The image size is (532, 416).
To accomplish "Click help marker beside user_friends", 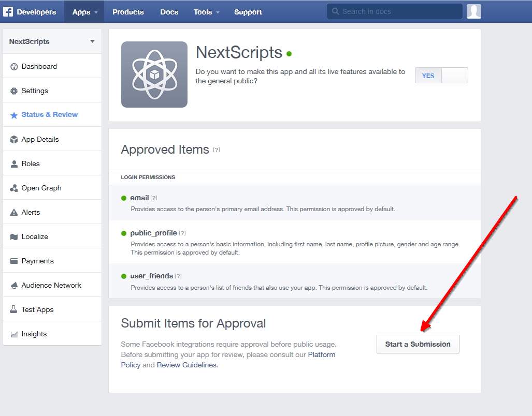I will pyautogui.click(x=178, y=276).
